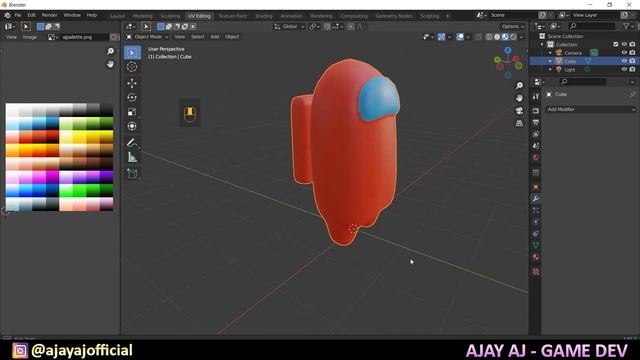
Task: Switch to the Texture Paint workspace tab
Action: click(232, 16)
